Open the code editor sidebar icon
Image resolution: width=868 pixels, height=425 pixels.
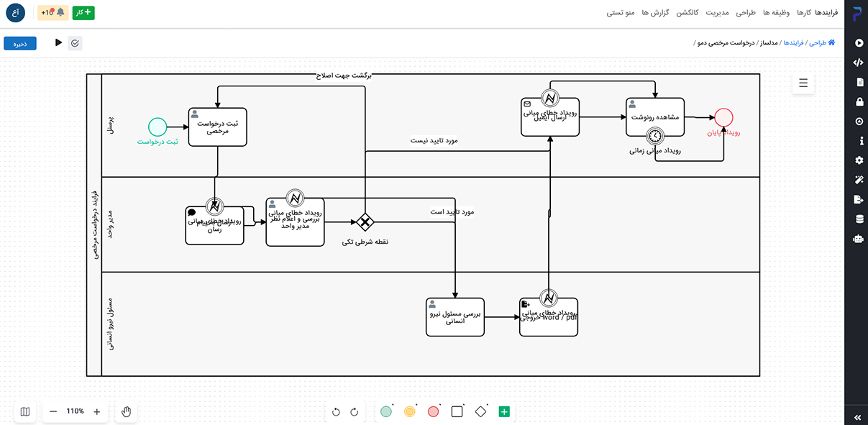(858, 63)
